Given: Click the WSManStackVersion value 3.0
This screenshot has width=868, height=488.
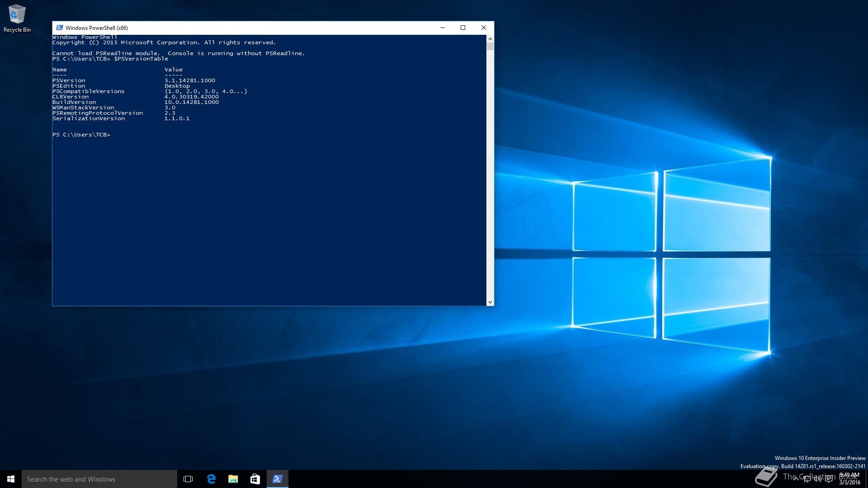Looking at the screenshot, I should (170, 108).
